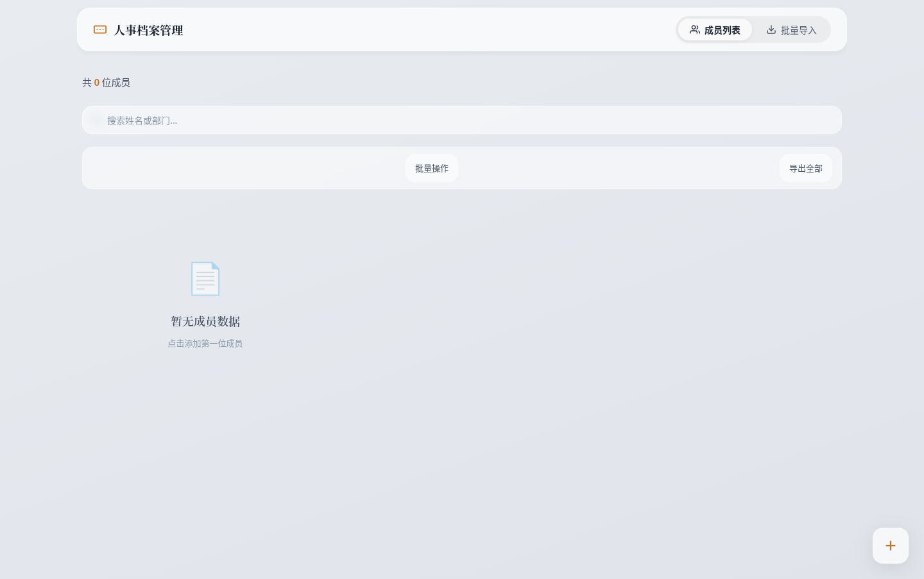This screenshot has height=579, width=924.
Task: Click the 导出全部 button
Action: pyautogui.click(x=806, y=168)
